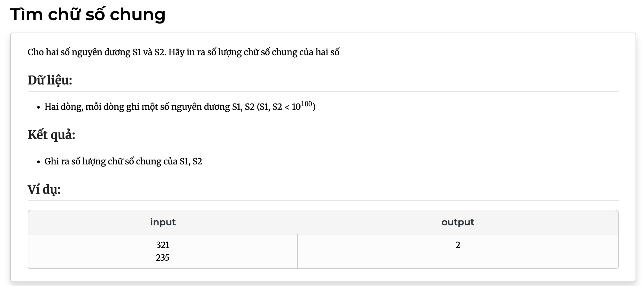Click the "Dữ liệu:" section heading
Screen dimensions: 644x286
point(50,80)
